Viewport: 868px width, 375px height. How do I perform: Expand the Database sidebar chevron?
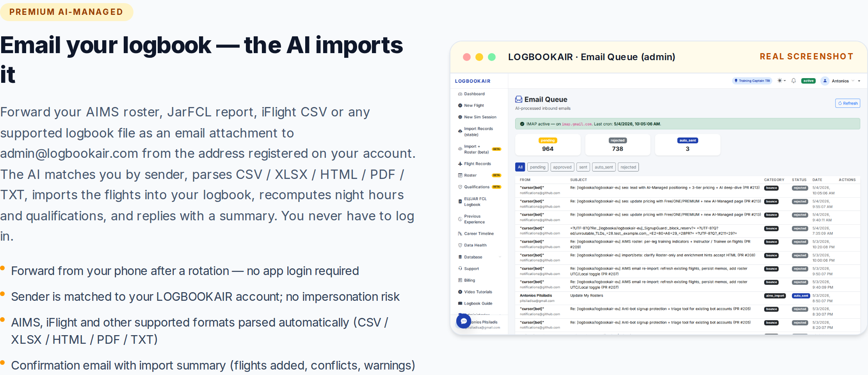500,257
